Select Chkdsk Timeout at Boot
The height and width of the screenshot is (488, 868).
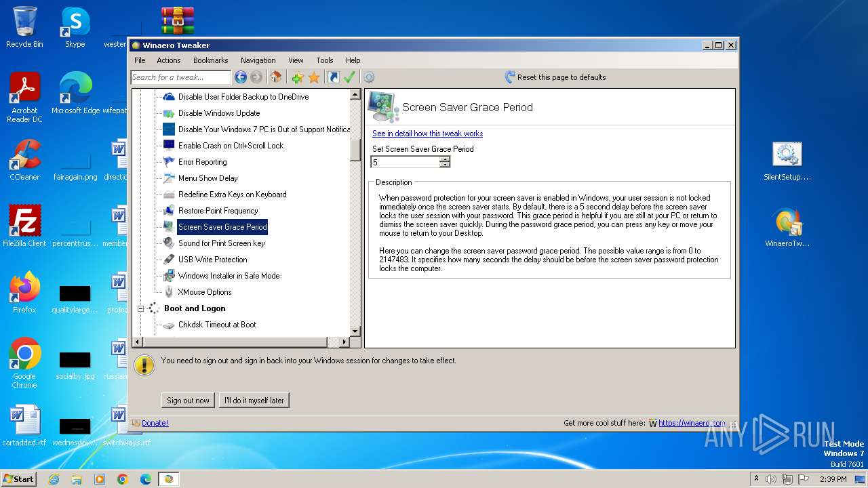[x=217, y=325]
